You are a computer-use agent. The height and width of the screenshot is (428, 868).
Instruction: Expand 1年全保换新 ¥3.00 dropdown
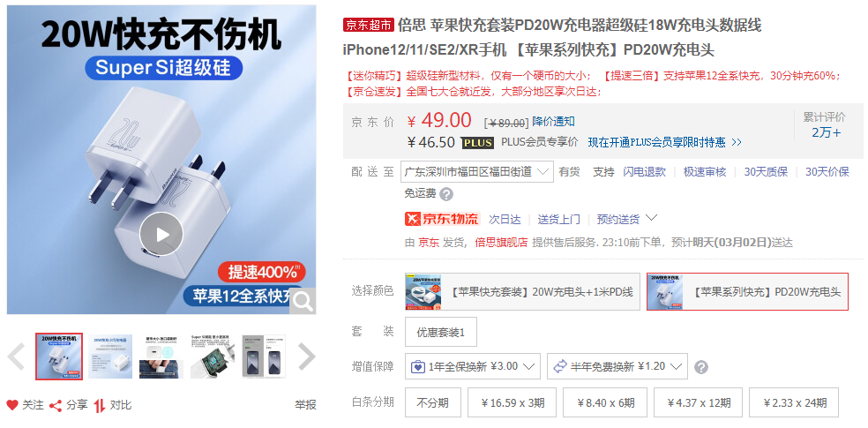click(x=473, y=366)
